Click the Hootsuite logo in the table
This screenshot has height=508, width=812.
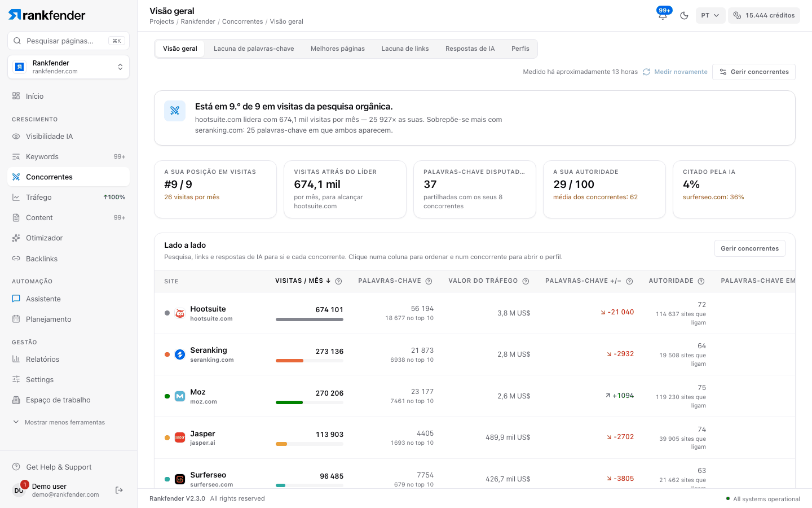[x=180, y=313]
